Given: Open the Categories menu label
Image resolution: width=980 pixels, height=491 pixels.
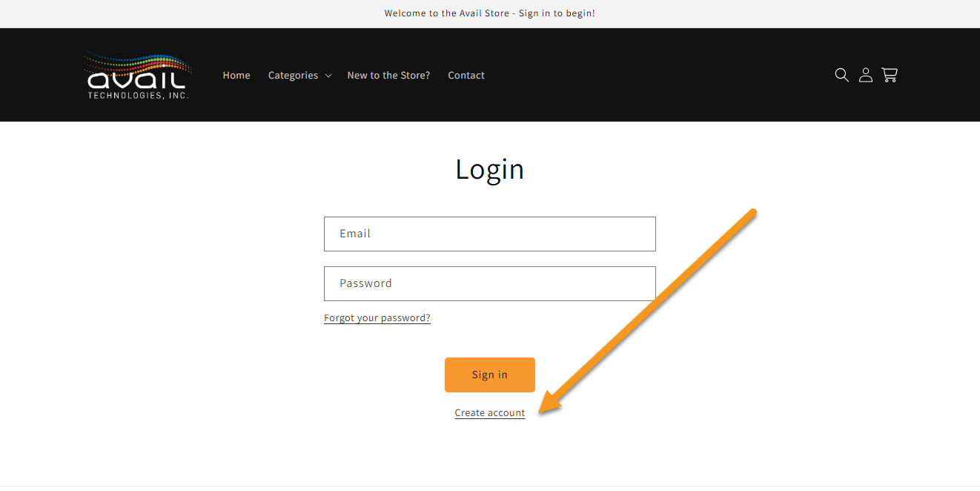Looking at the screenshot, I should tap(293, 76).
